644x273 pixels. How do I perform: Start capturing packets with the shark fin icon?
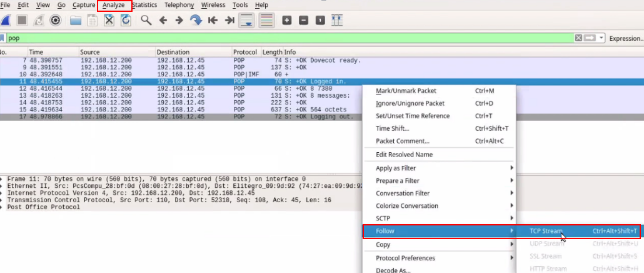(6, 20)
